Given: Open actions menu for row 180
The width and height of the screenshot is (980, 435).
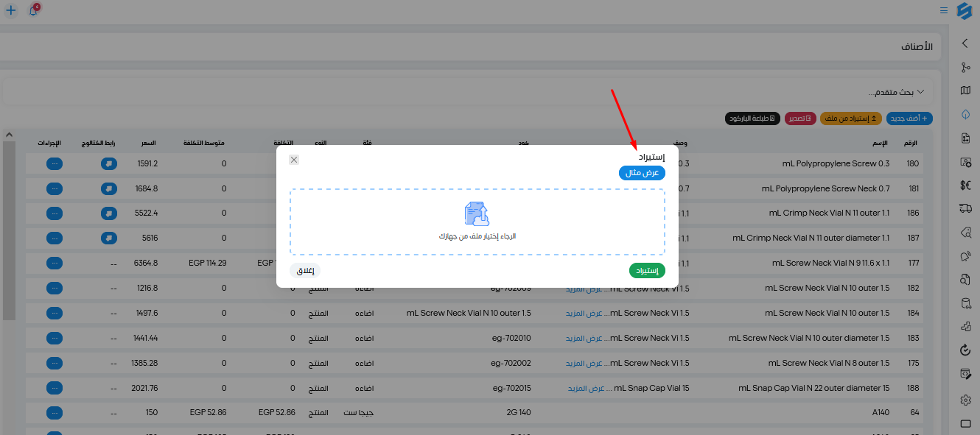Looking at the screenshot, I should point(54,163).
